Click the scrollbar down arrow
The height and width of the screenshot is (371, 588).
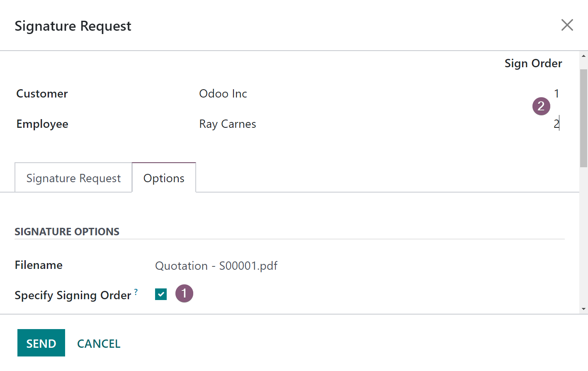[583, 309]
